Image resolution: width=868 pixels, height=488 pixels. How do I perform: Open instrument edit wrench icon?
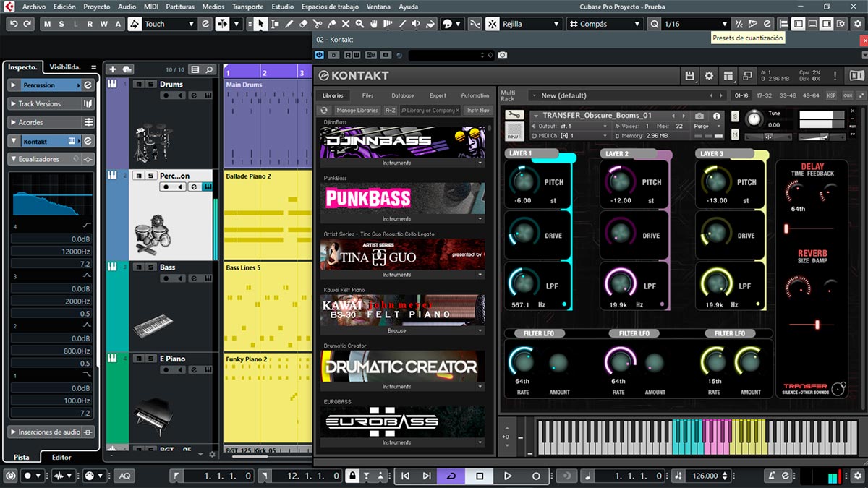[515, 115]
